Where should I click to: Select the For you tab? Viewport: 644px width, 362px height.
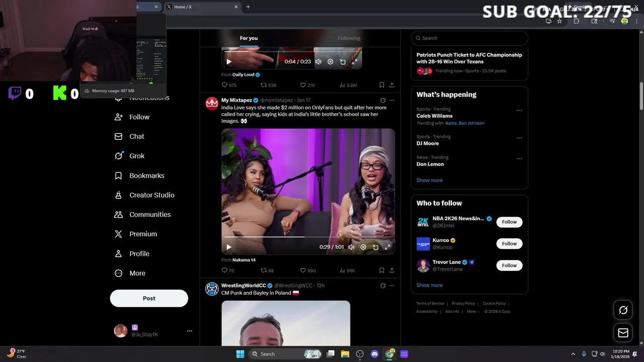pos(249,38)
